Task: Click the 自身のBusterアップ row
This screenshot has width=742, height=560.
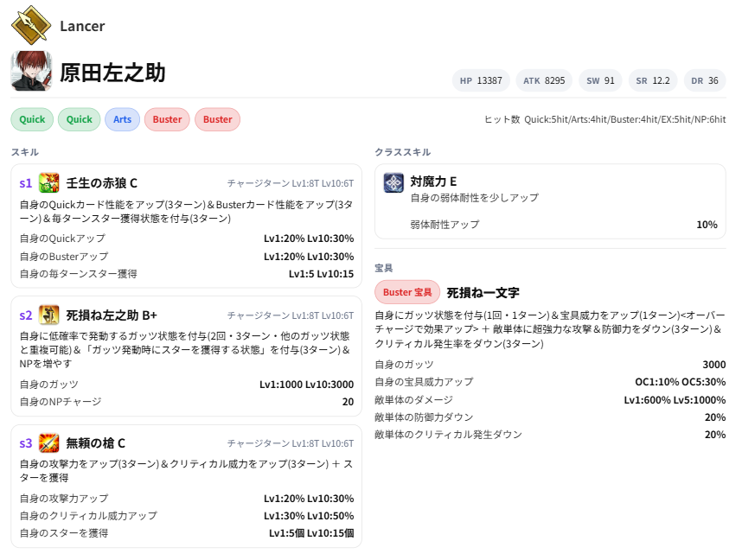Action: click(x=187, y=257)
